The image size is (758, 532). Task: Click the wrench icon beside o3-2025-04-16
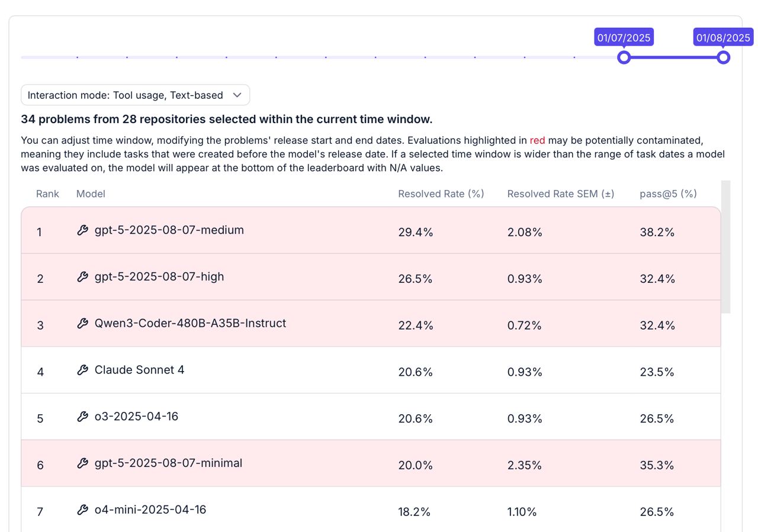(x=83, y=417)
